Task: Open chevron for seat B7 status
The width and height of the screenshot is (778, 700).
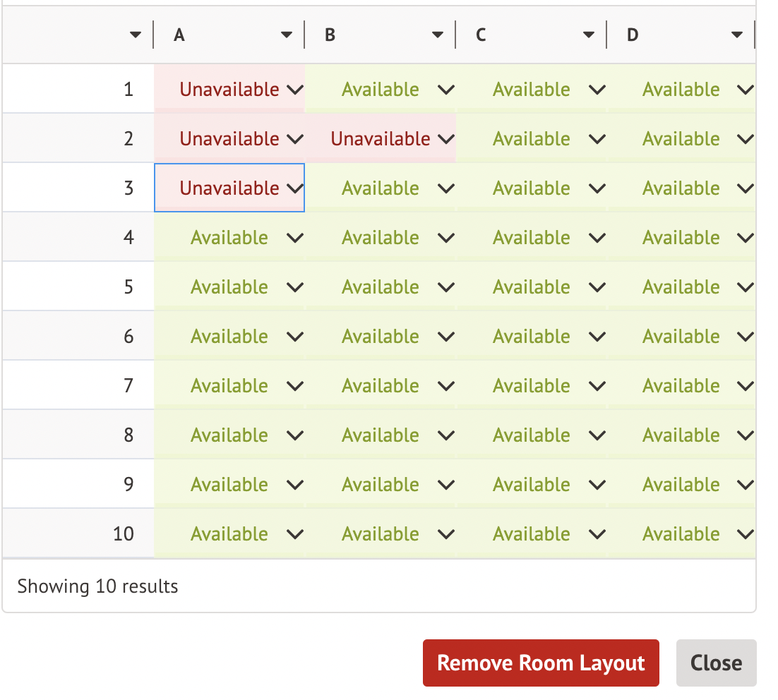Action: point(446,386)
